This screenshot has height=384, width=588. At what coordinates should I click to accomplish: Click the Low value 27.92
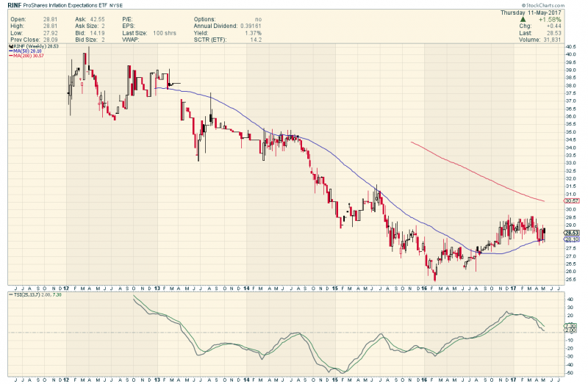coord(50,33)
